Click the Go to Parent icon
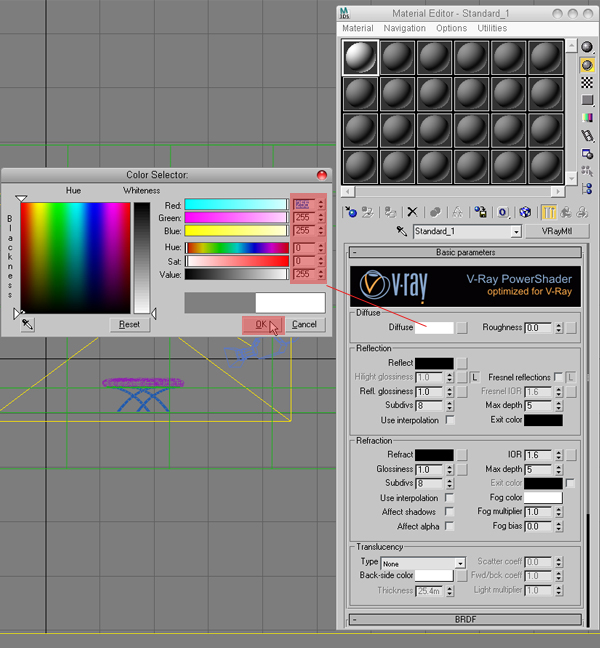The image size is (600, 648). (566, 212)
